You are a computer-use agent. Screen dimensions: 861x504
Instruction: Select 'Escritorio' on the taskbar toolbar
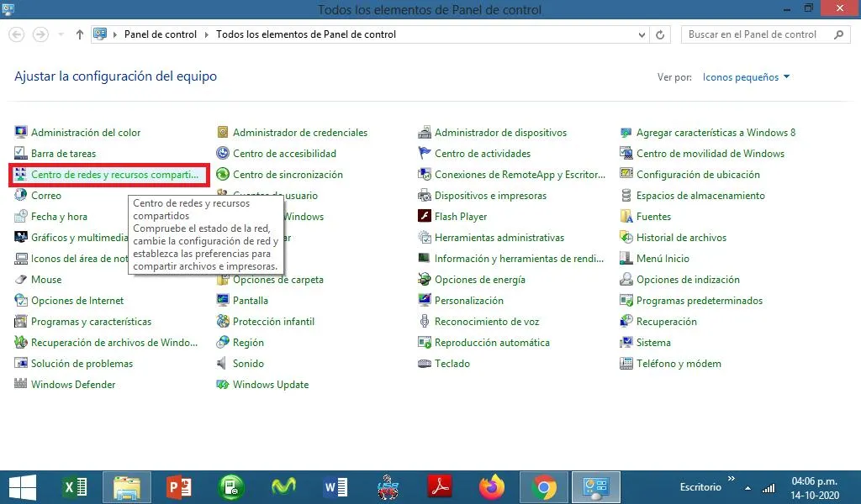tap(700, 487)
